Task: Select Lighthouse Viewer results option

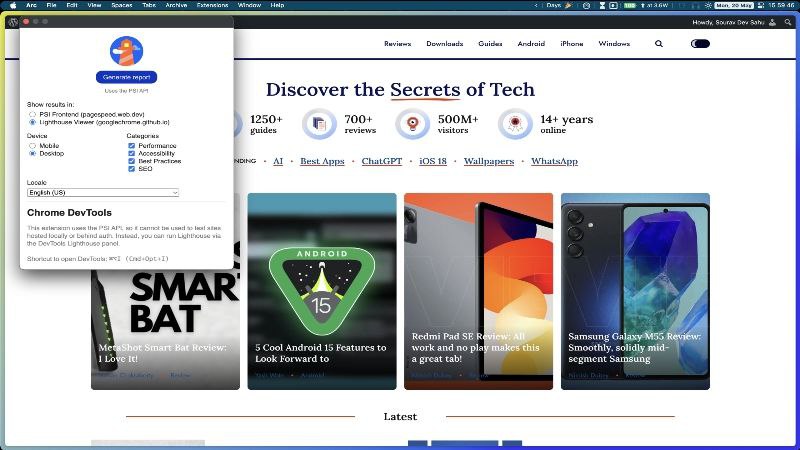Action: click(x=33, y=122)
